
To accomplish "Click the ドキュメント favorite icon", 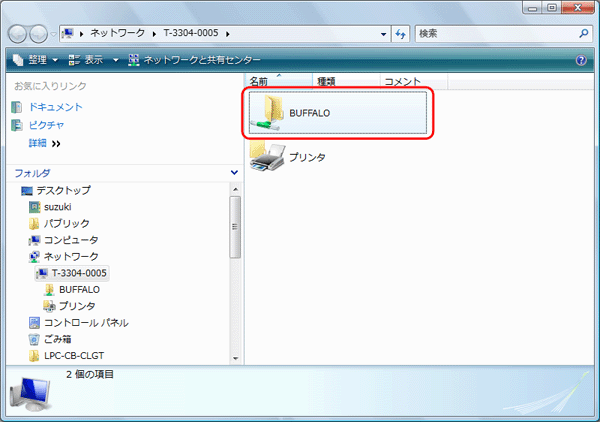I will click(16, 107).
